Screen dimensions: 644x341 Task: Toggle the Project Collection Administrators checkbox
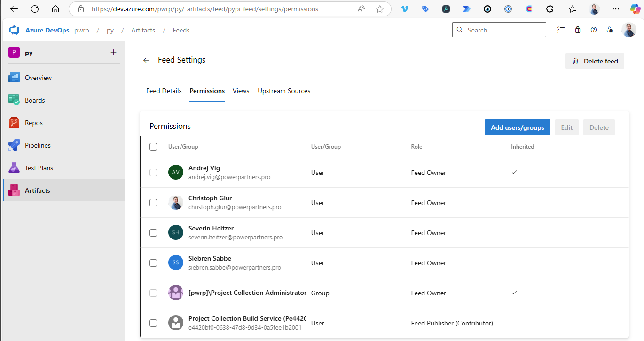[x=153, y=293]
